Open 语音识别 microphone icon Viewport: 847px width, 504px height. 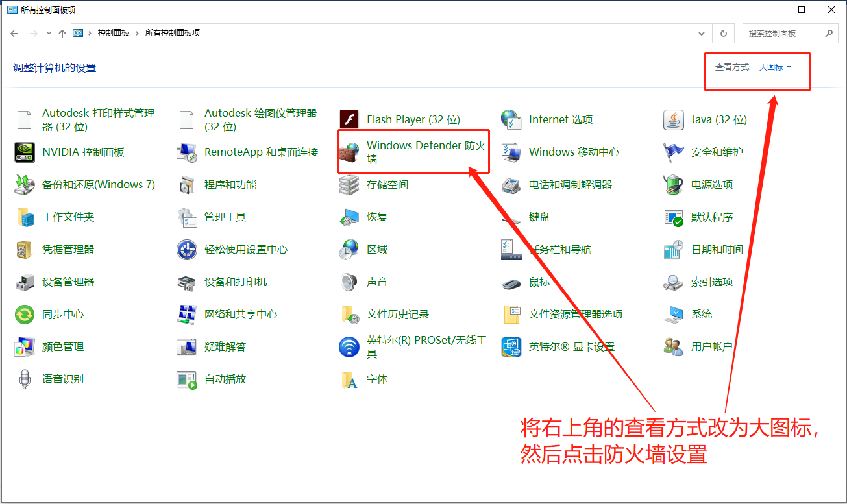24,379
